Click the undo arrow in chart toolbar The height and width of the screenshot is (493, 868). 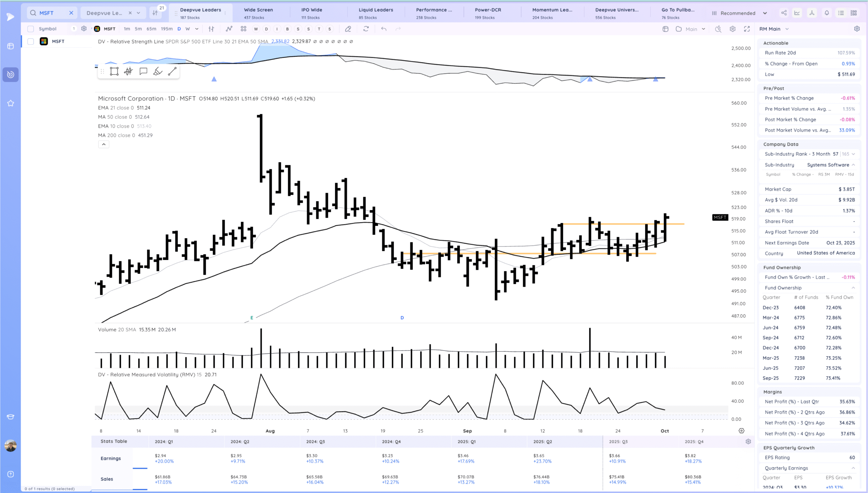pos(383,29)
